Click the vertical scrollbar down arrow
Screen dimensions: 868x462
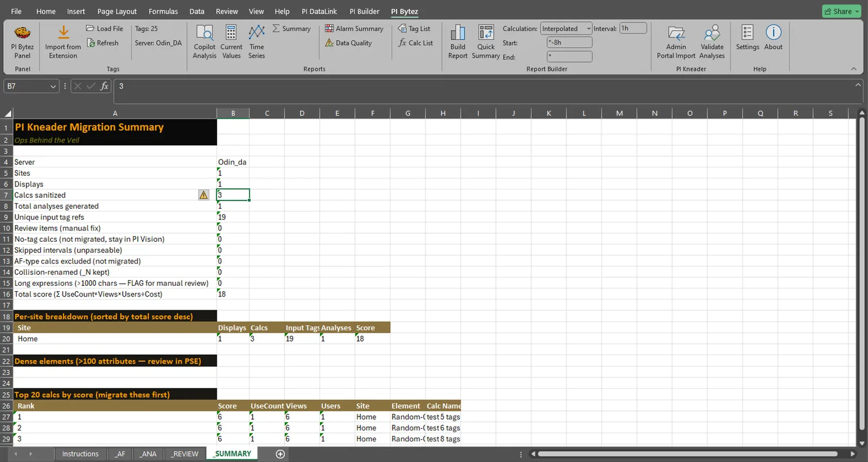click(861, 443)
